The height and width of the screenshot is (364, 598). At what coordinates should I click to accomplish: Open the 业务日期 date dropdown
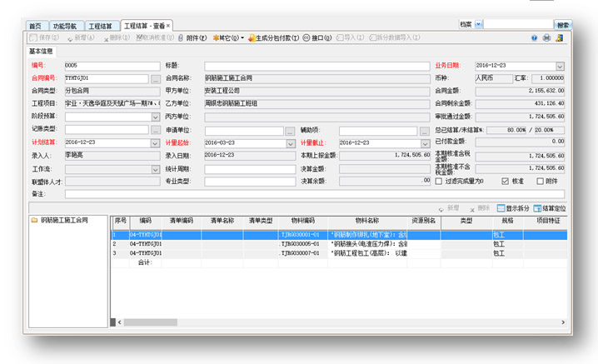pyautogui.click(x=560, y=66)
